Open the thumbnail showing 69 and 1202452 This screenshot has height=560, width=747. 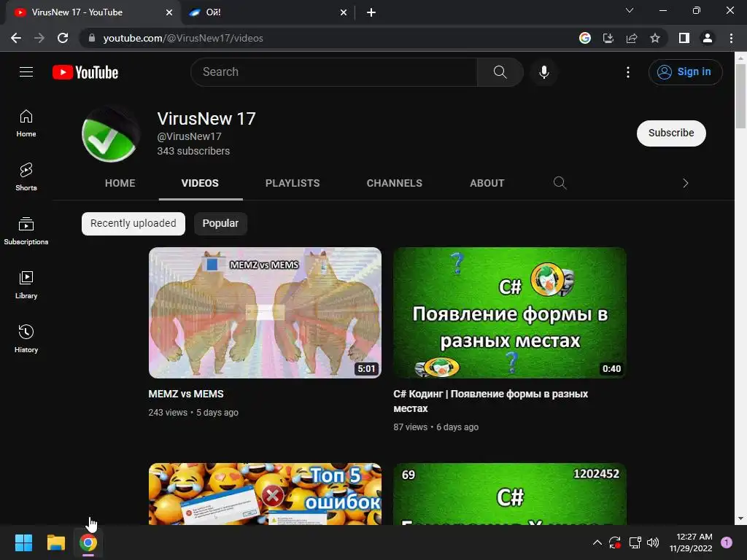tap(510, 494)
